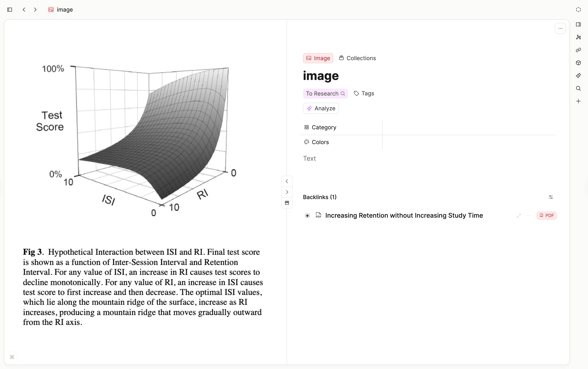Select the radio button next to the PDF backlink
588x369 pixels.
307,216
